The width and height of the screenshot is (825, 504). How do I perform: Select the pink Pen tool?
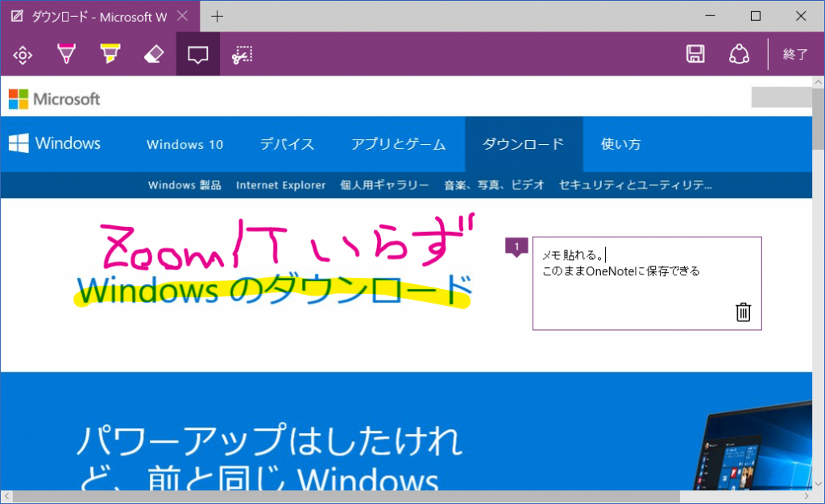pos(66,54)
